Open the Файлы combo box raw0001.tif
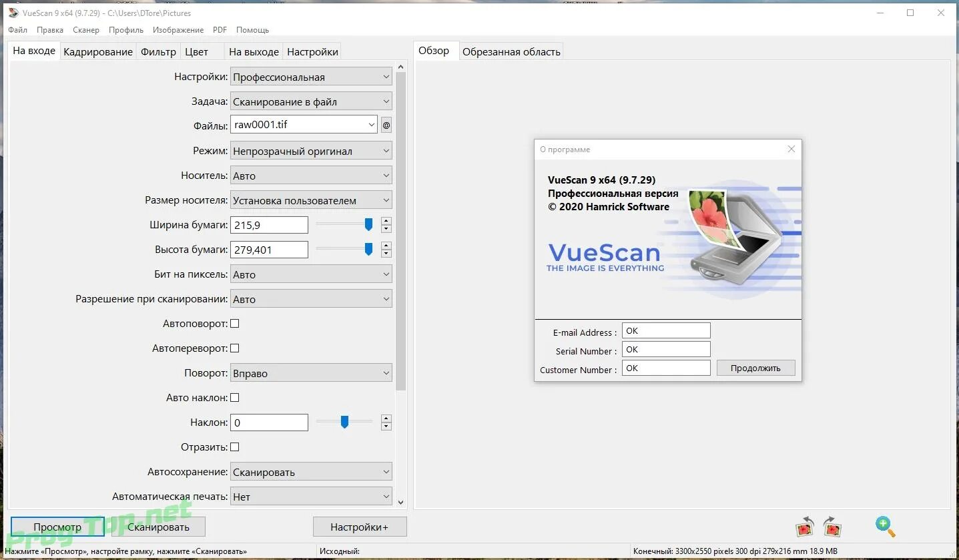Screen dimensions: 959x560 point(304,124)
